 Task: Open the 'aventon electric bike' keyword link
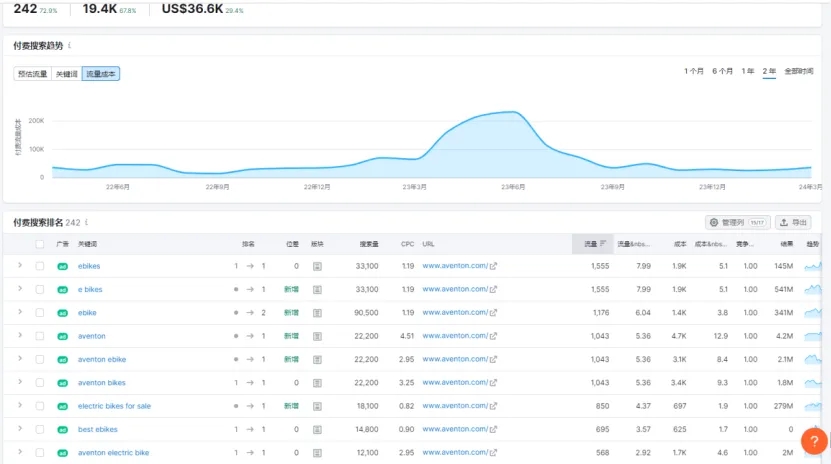(x=113, y=452)
